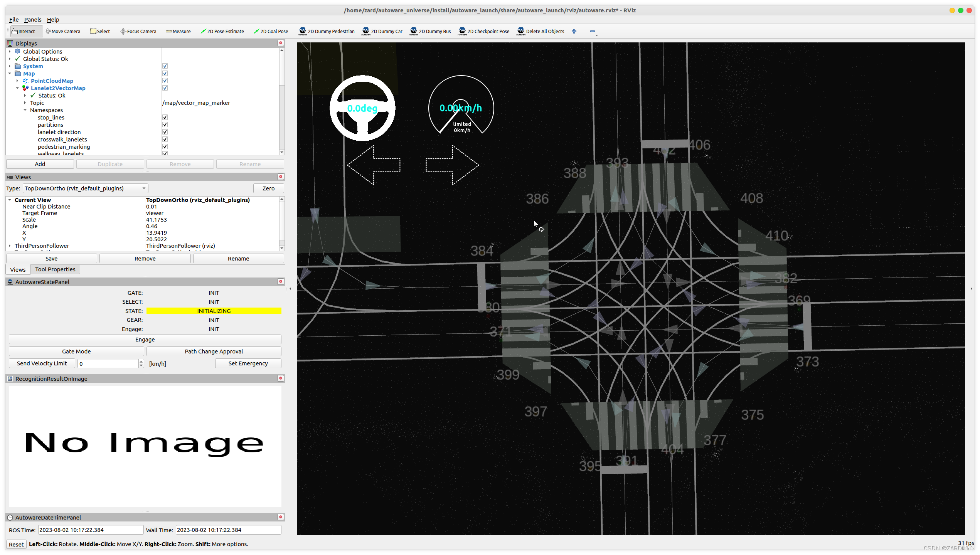This screenshot has height=555, width=980.
Task: Click the plus icon to add toolbar tool
Action: point(574,31)
